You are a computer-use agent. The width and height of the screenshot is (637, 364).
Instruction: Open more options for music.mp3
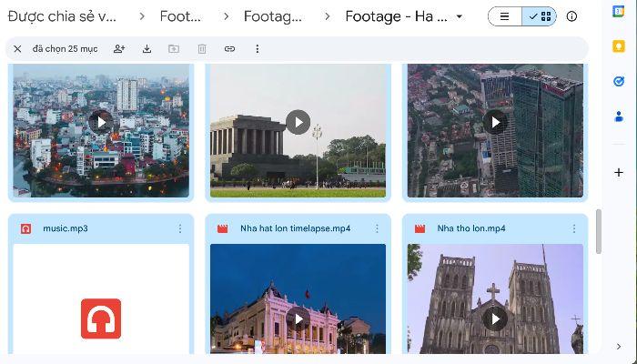(180, 228)
